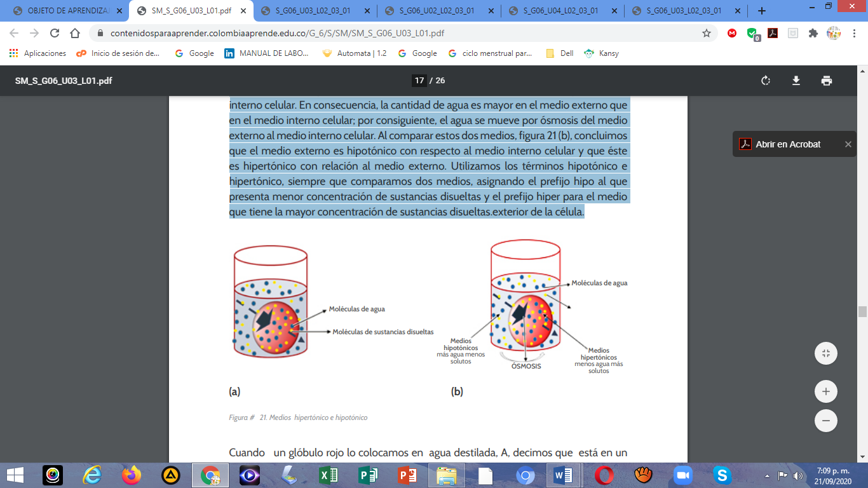Rotate the PDF clockwise
The height and width of the screenshot is (488, 868).
tap(766, 81)
